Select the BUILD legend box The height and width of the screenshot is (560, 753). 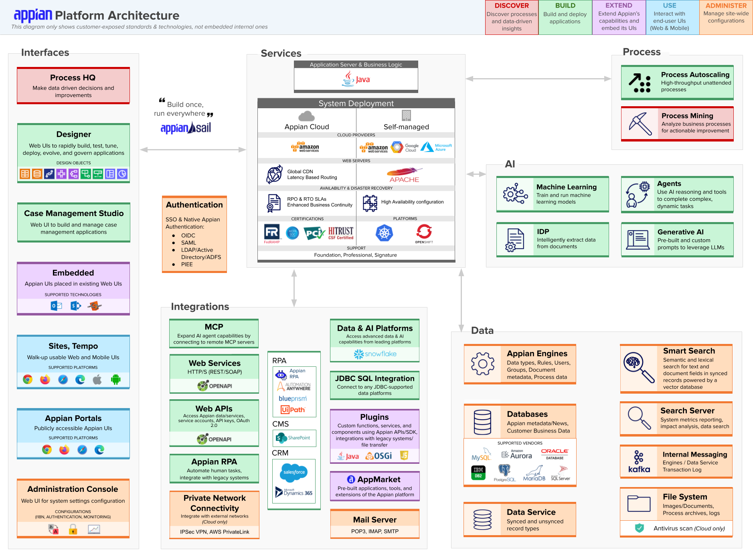[565, 17]
